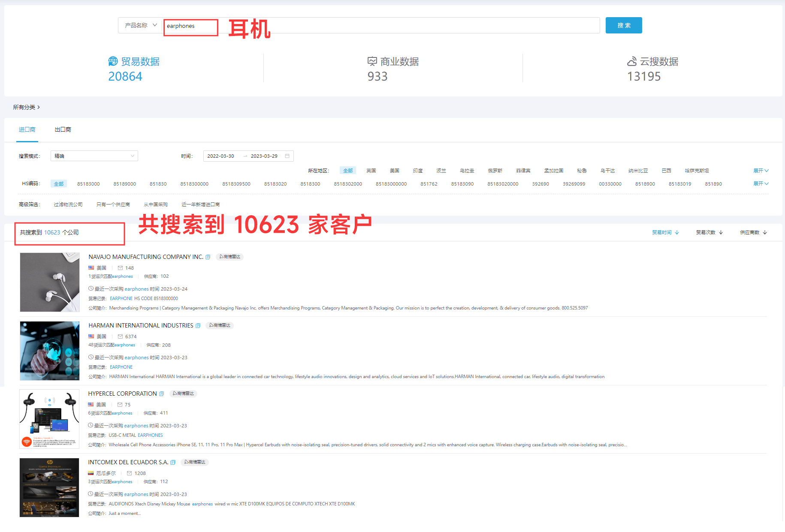Screen dimensions: 785x532
Task: Filter by HS code 85189000
Action: [124, 184]
